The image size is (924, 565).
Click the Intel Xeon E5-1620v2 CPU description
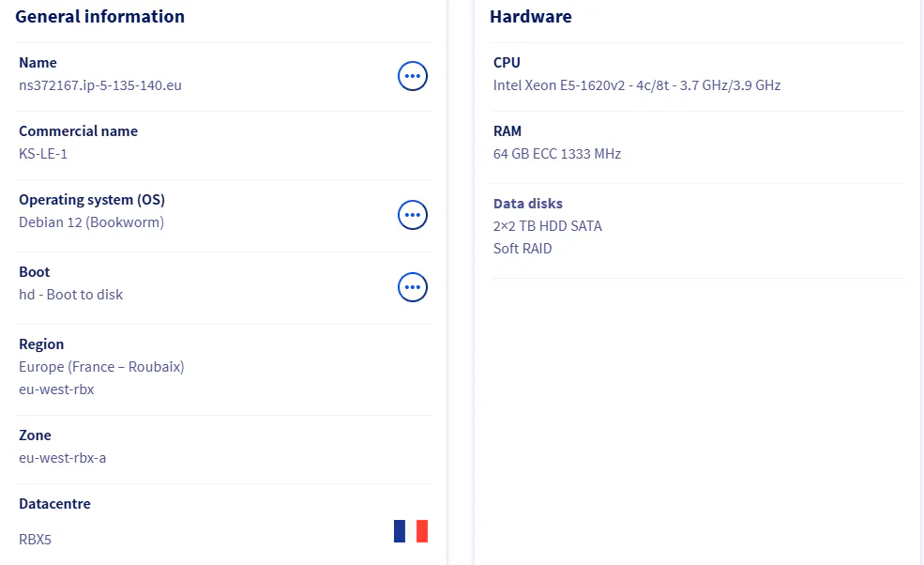point(637,85)
